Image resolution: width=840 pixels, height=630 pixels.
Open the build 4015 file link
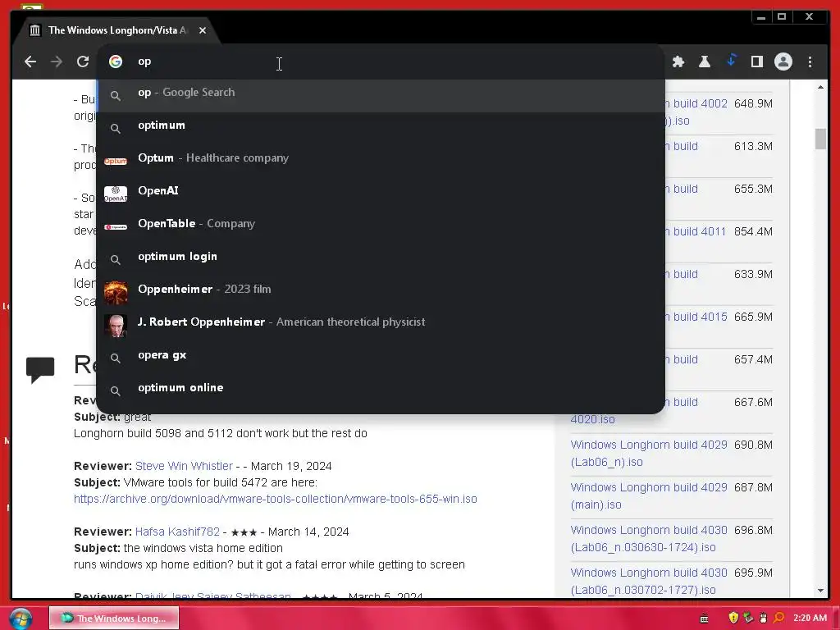coord(696,317)
